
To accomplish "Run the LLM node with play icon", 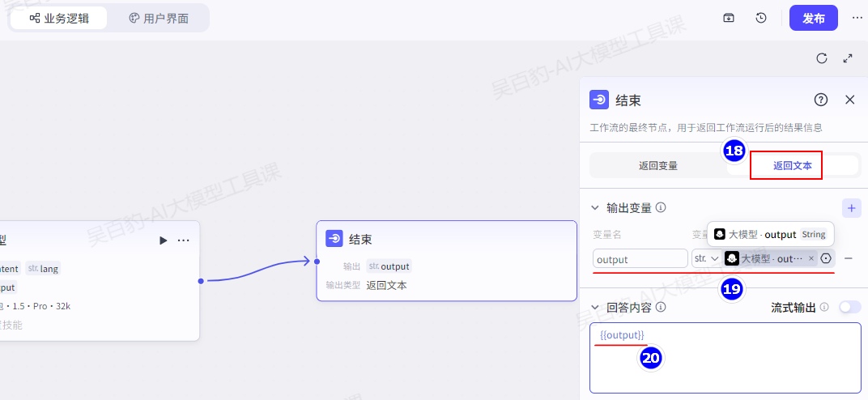I will point(163,240).
